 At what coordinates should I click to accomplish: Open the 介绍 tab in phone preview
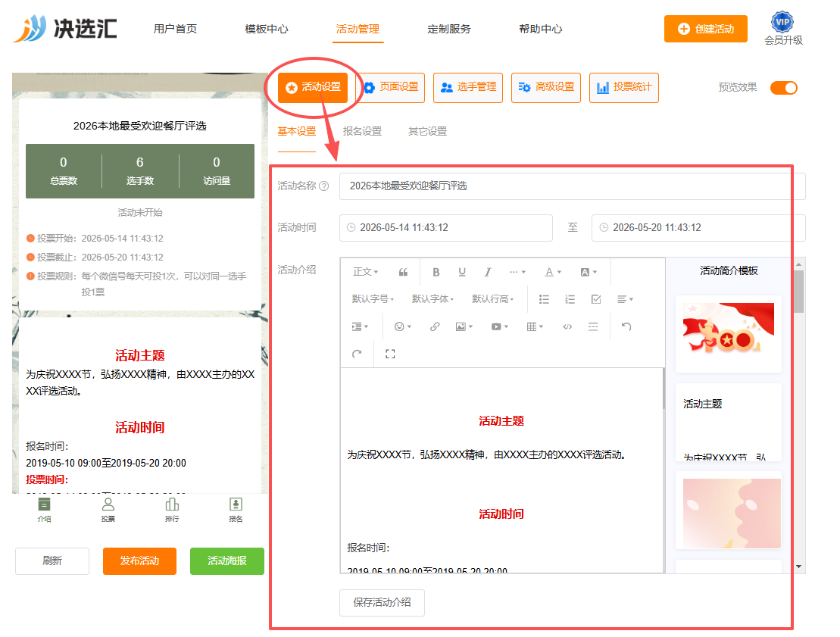click(44, 510)
